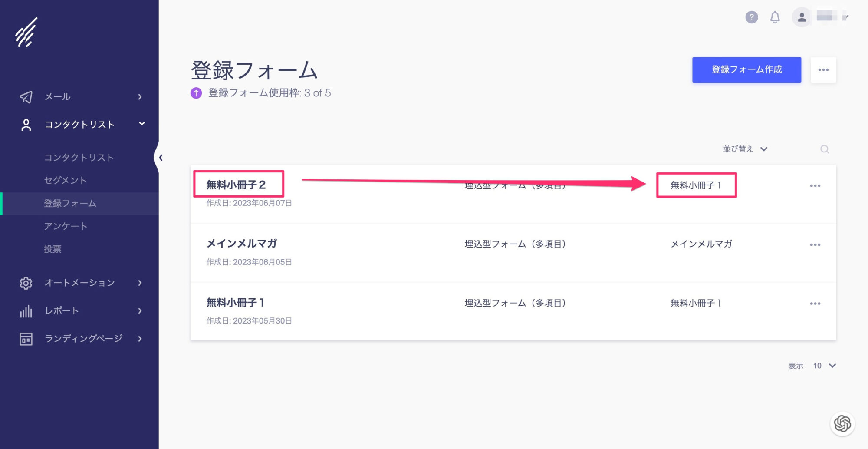Select セグメント submenu item
Viewport: 868px width, 449px height.
click(66, 180)
